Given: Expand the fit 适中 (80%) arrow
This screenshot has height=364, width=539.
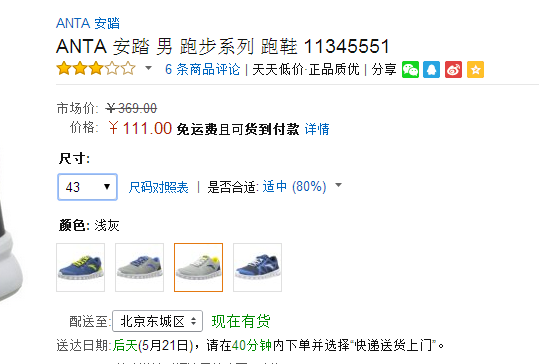Looking at the screenshot, I should [x=339, y=185].
